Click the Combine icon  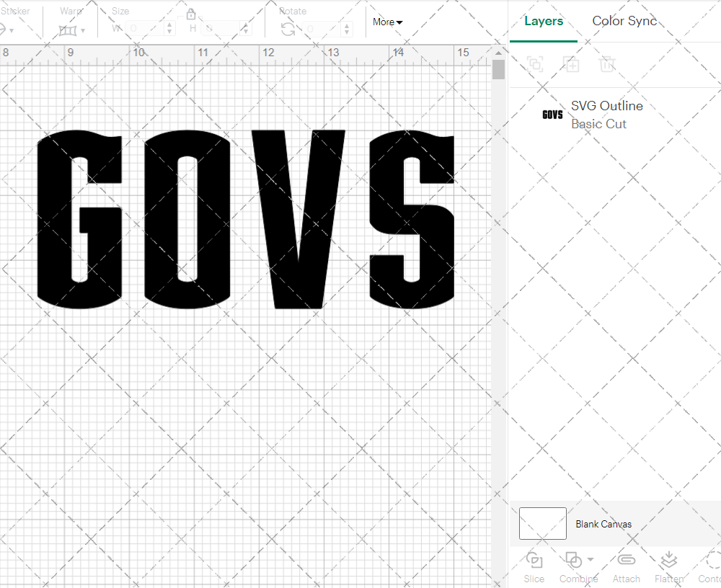pyautogui.click(x=573, y=561)
